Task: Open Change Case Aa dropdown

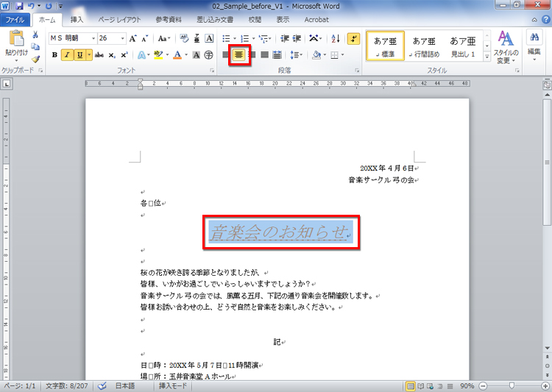Action: (x=164, y=38)
